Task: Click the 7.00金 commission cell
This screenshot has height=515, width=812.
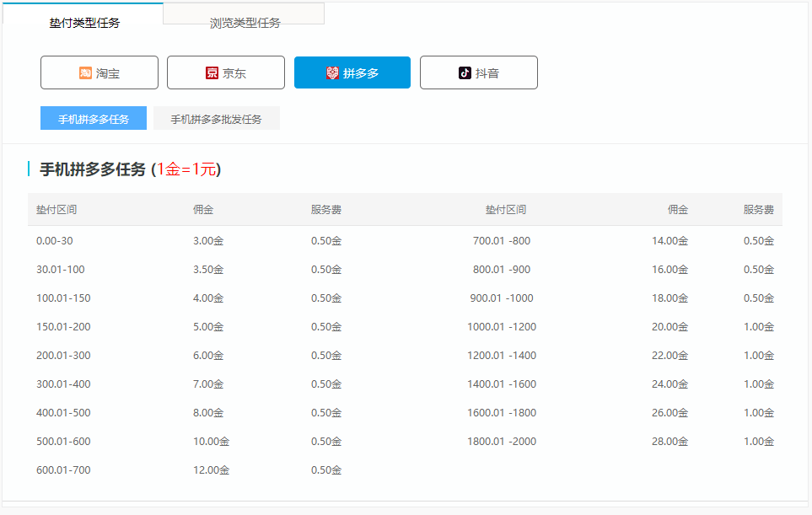Action: (208, 384)
